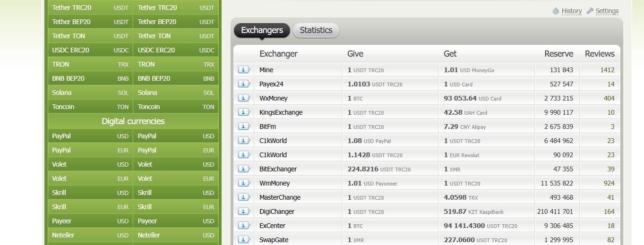This screenshot has width=644, height=245.
Task: Open info icon for SwapGate row
Action: pos(244,240)
